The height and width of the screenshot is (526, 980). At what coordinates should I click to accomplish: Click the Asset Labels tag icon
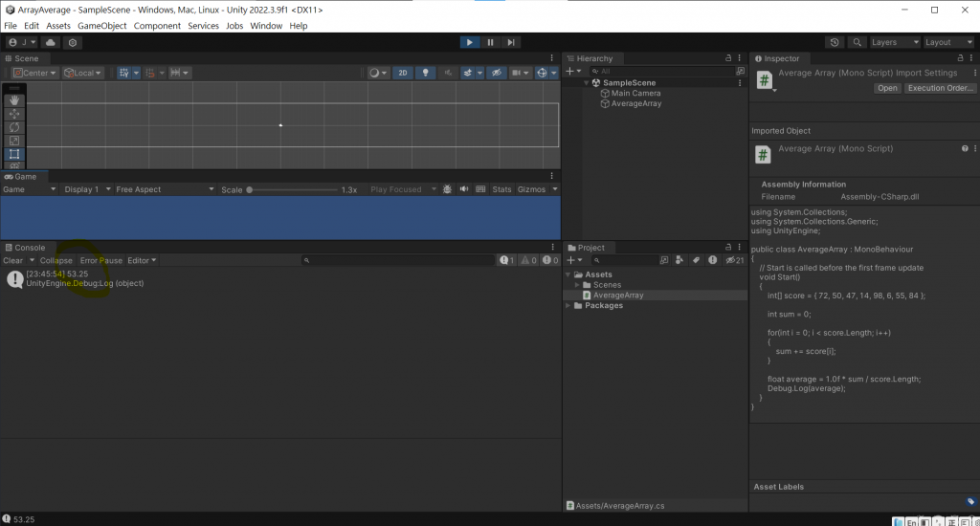(x=970, y=502)
